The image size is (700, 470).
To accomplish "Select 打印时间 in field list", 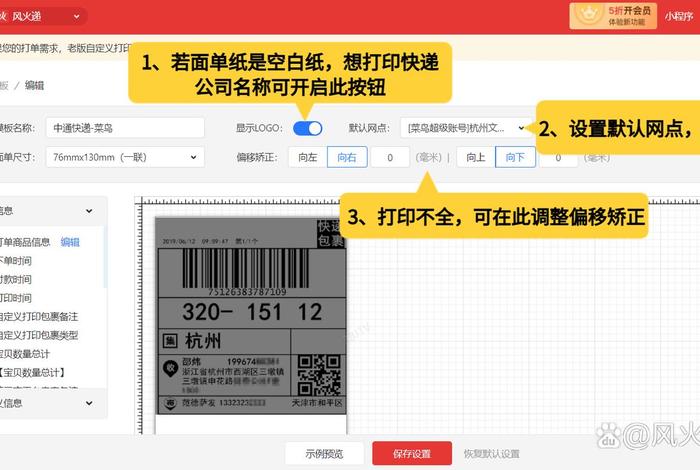I will point(16,298).
